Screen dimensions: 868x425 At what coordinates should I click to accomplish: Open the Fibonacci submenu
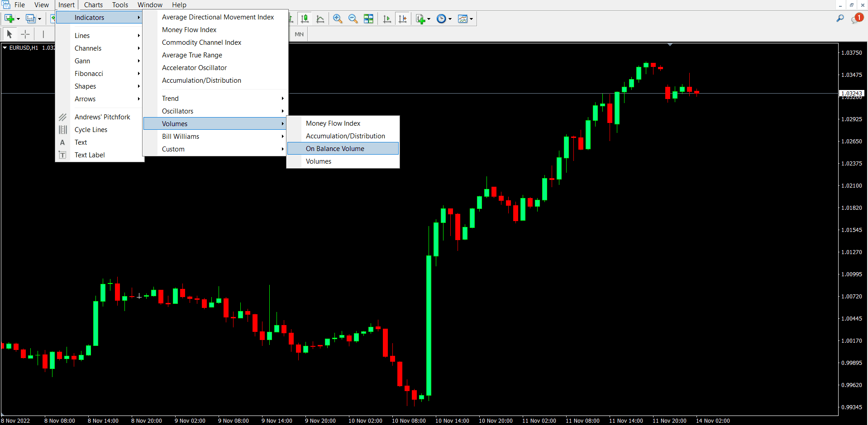pos(100,74)
